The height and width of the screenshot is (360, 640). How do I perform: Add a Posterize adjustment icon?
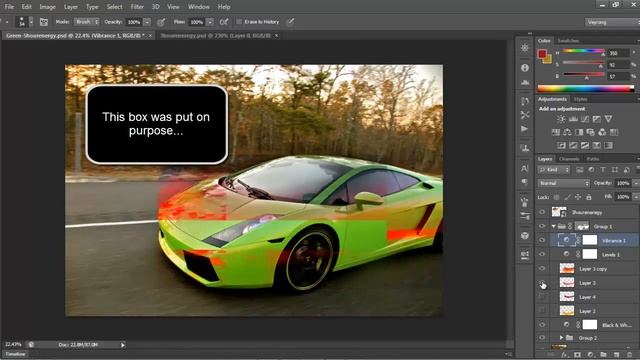tap(573, 145)
